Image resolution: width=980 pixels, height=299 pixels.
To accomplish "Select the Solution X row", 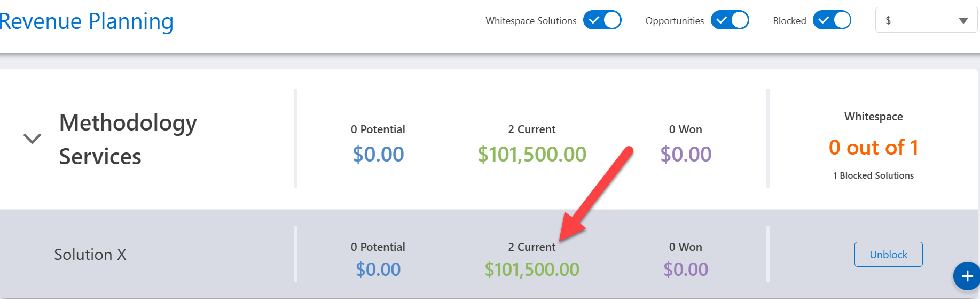I will (90, 255).
